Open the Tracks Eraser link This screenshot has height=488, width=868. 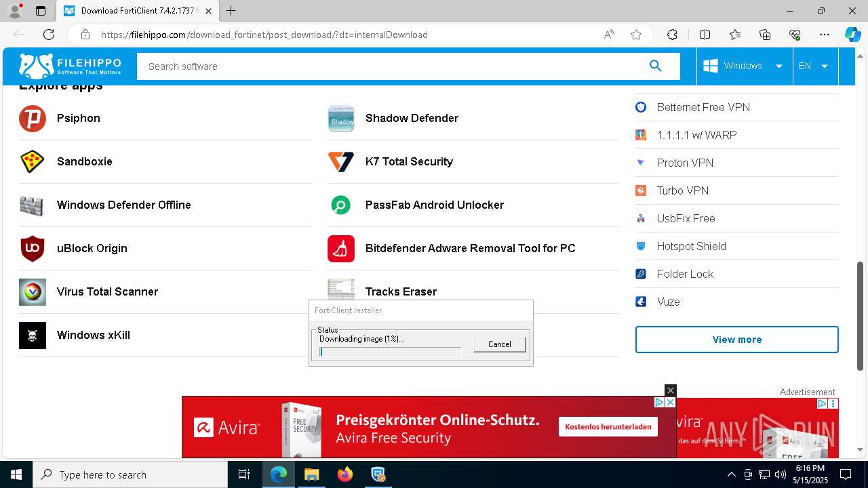click(x=401, y=291)
